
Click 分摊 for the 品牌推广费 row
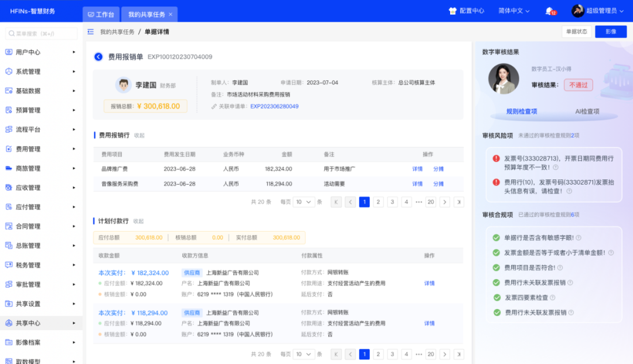438,169
